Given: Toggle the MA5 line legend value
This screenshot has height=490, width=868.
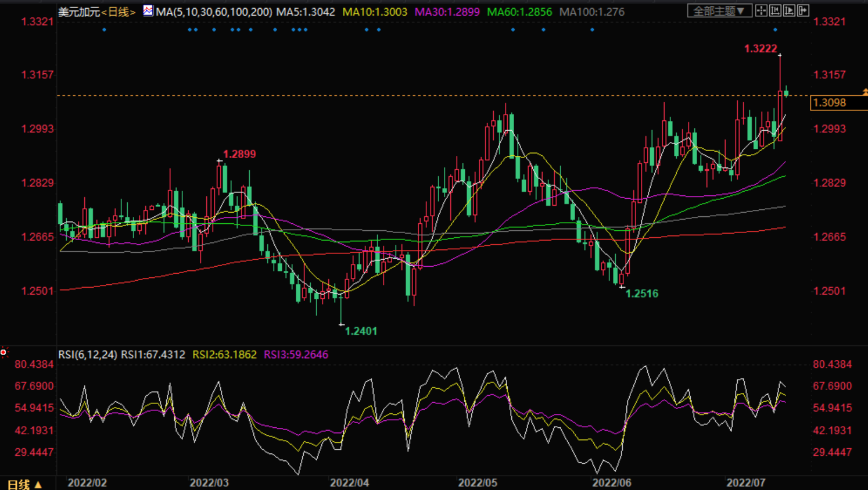Looking at the screenshot, I should click(306, 12).
